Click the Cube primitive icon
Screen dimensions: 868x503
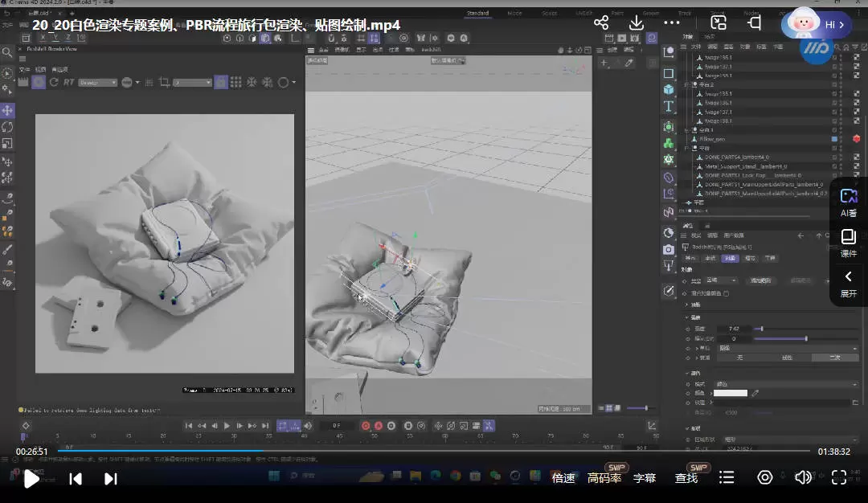pos(669,89)
